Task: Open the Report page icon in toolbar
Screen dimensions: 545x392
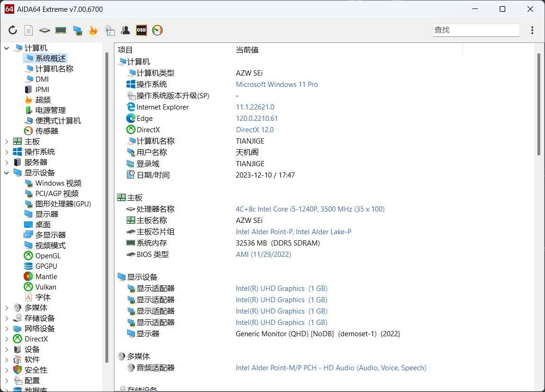Action: tap(28, 30)
